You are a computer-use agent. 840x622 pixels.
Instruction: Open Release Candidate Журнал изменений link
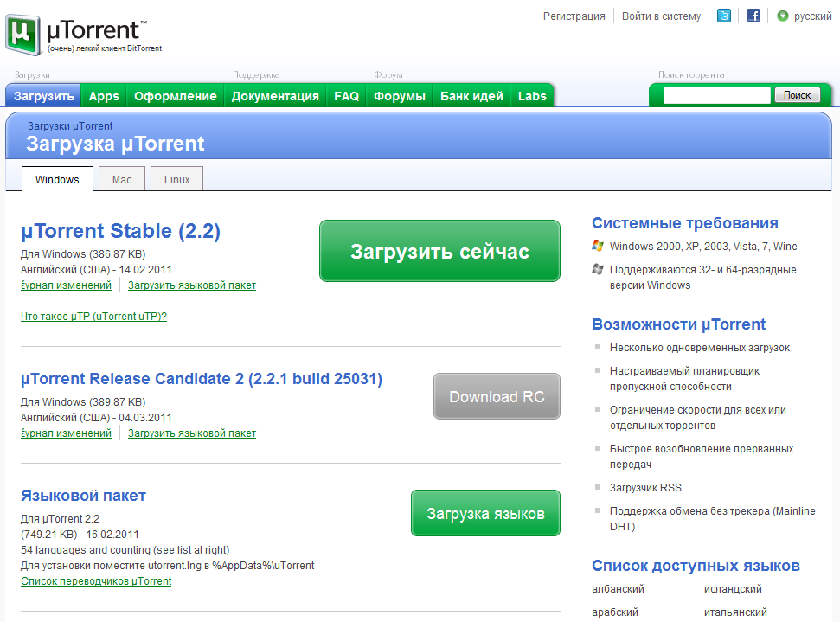[x=66, y=433]
